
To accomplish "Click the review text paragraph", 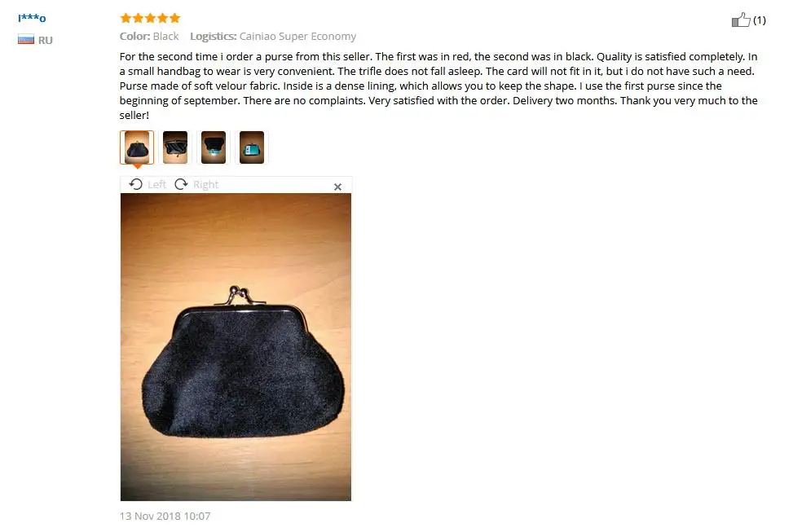I will pyautogui.click(x=438, y=86).
